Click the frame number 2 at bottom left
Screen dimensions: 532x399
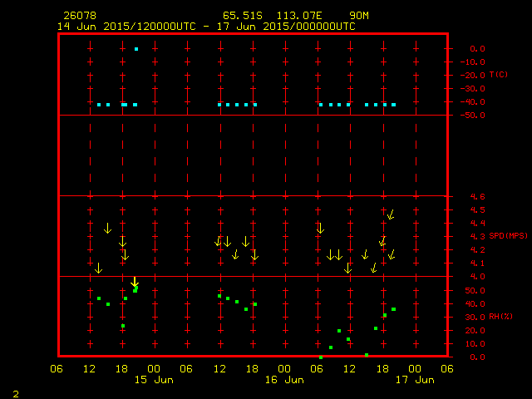15,392
